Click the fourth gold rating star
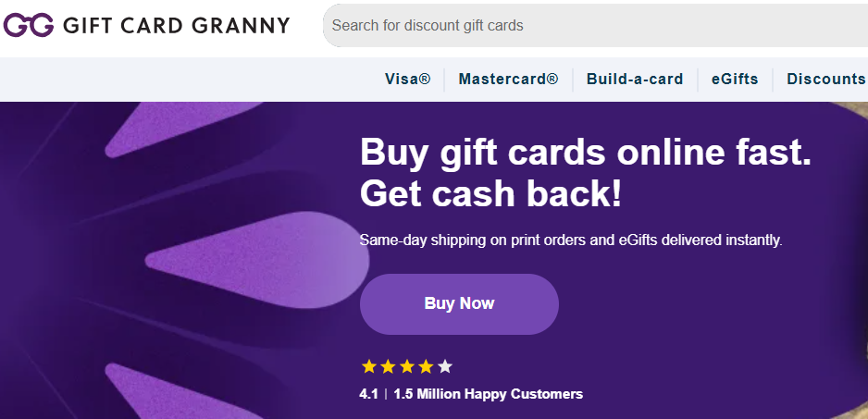This screenshot has width=868, height=419. point(426,366)
